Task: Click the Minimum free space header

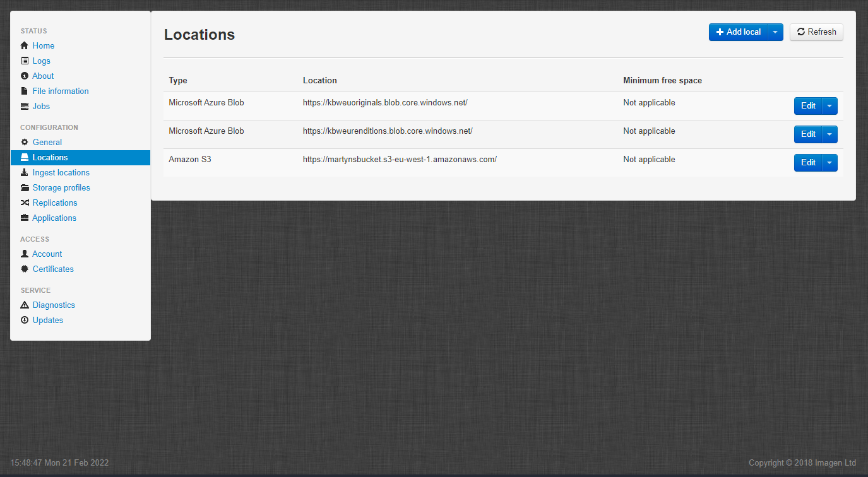Action: click(662, 80)
